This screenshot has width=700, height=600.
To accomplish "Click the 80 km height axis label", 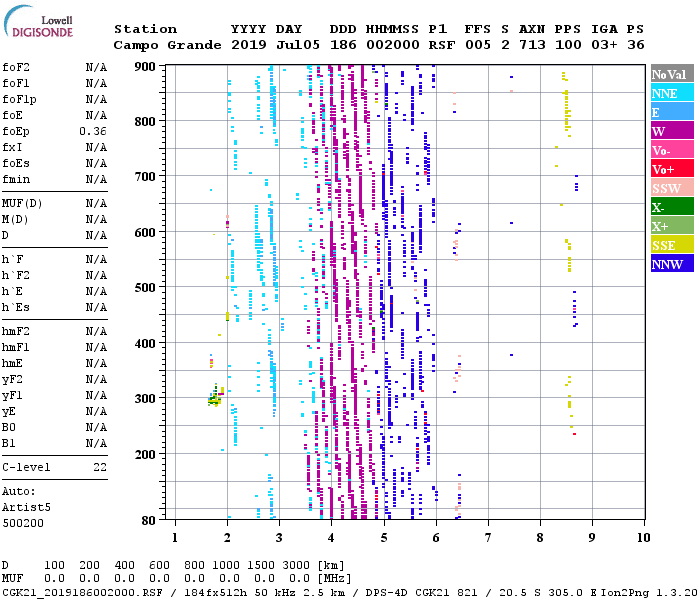I will [x=149, y=520].
